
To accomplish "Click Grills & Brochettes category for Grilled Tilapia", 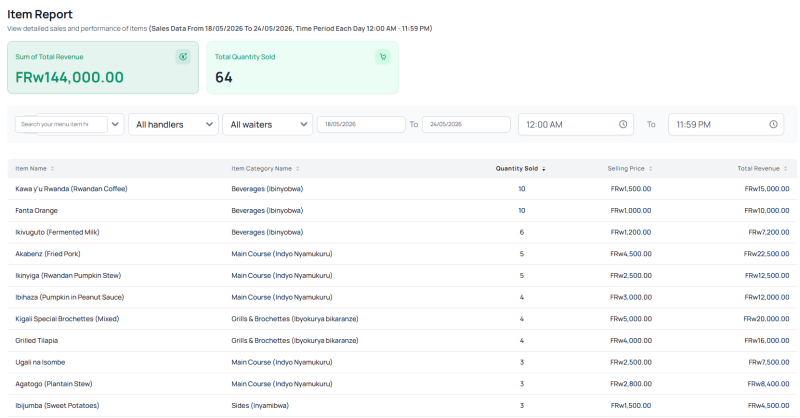I will [295, 340].
